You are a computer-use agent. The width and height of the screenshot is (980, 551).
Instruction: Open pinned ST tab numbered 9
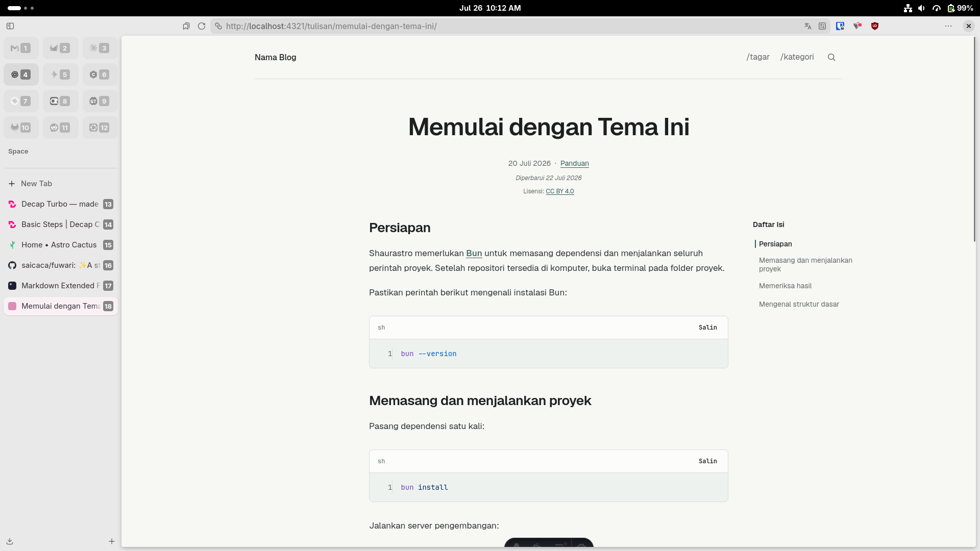point(100,101)
